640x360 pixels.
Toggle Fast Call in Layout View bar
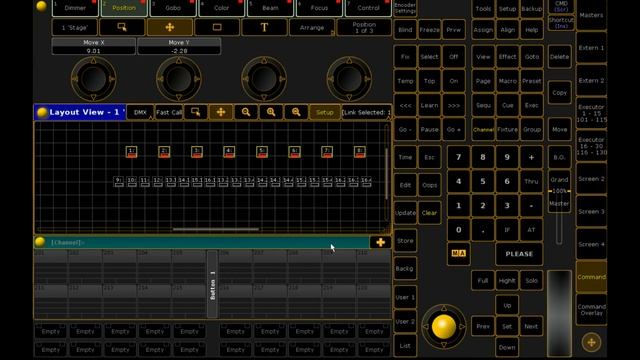point(169,112)
